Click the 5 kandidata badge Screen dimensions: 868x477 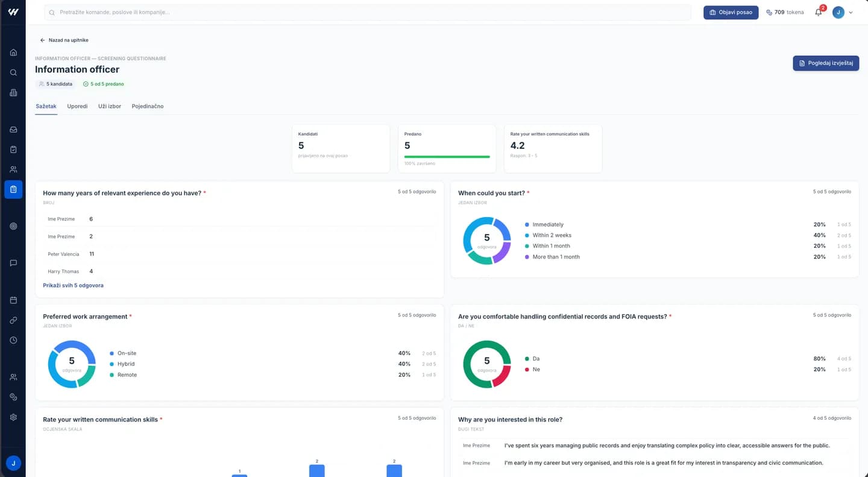tap(55, 84)
